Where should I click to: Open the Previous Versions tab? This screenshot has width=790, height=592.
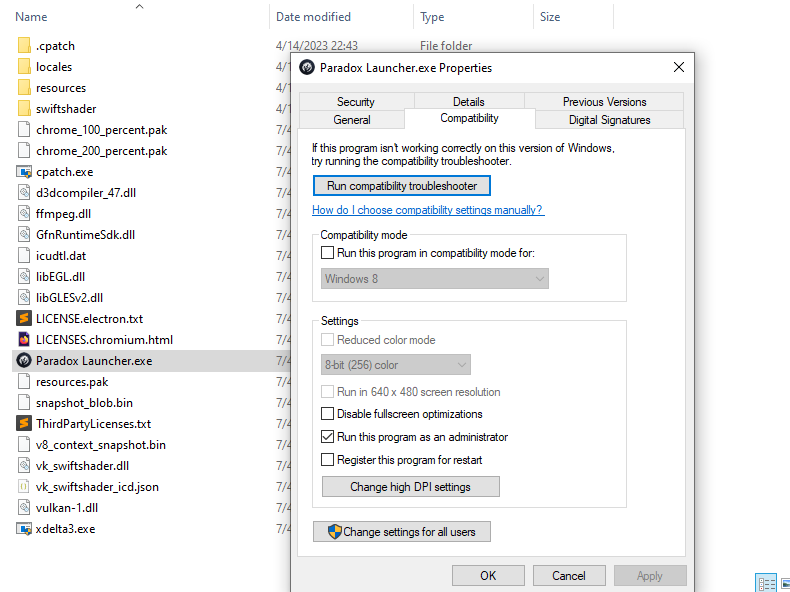tap(605, 102)
